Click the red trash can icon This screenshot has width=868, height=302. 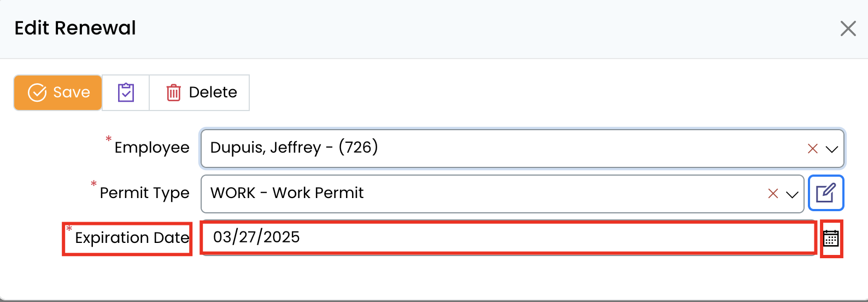173,93
